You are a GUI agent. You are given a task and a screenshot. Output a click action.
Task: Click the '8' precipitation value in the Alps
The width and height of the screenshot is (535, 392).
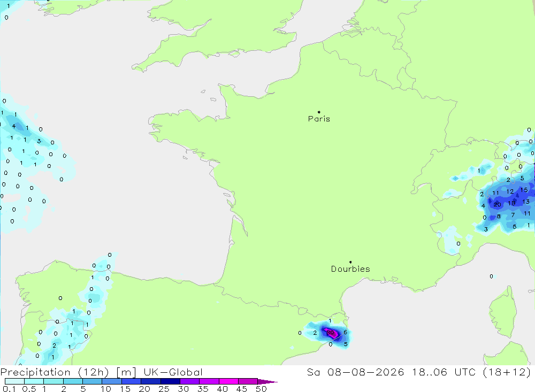(499, 216)
